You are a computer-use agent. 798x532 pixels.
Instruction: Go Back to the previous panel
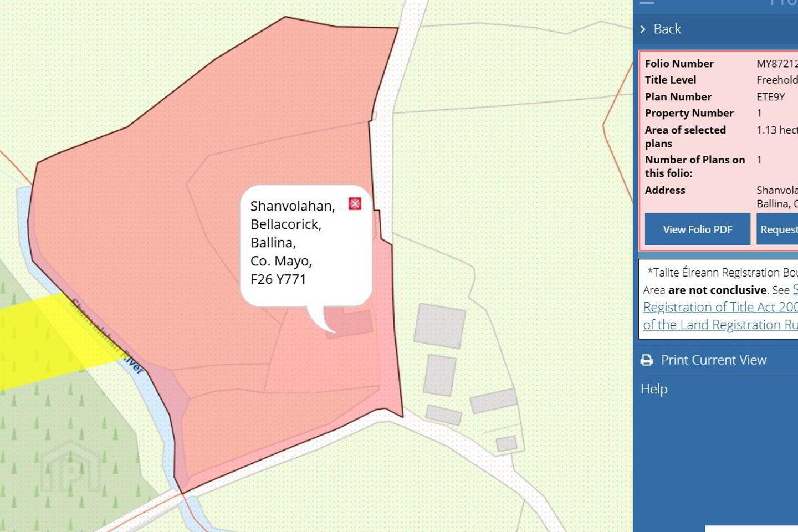(x=667, y=29)
